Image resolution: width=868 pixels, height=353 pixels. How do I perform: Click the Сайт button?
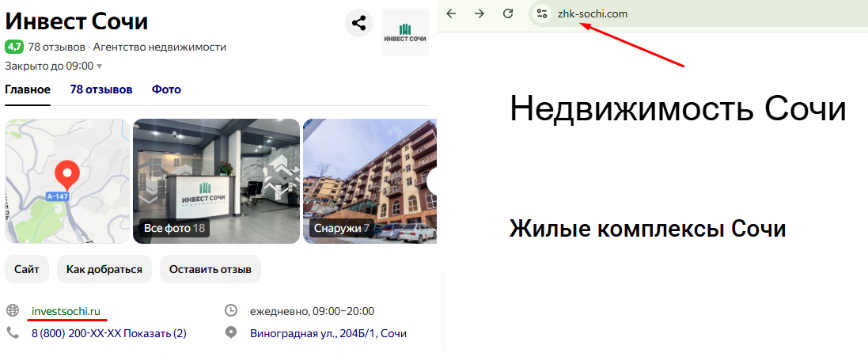[x=27, y=270]
